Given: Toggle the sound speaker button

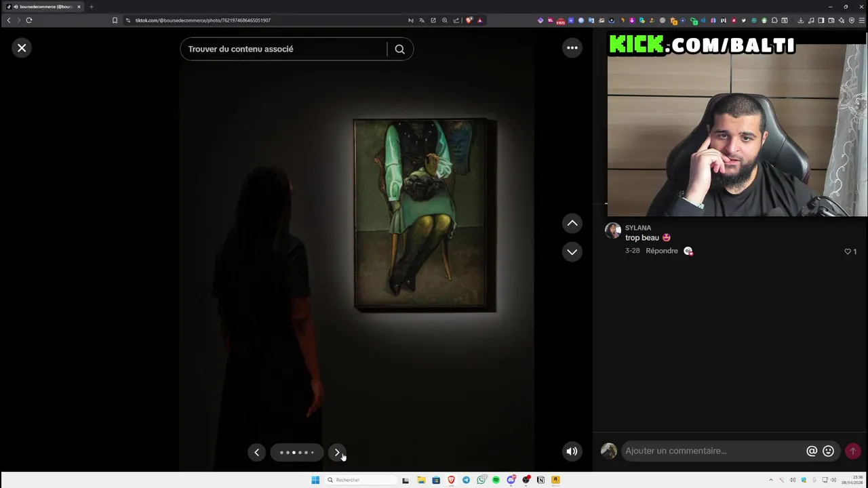Looking at the screenshot, I should [572, 451].
